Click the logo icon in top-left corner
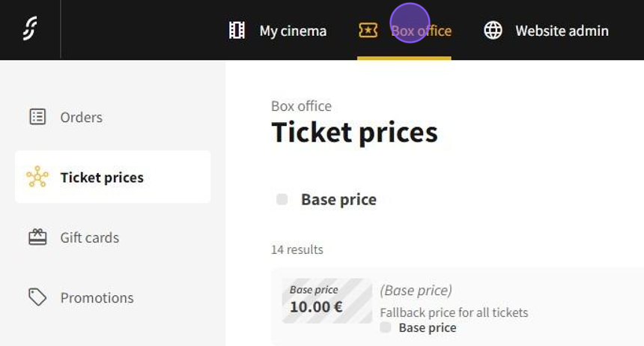The image size is (644, 346). point(30,29)
